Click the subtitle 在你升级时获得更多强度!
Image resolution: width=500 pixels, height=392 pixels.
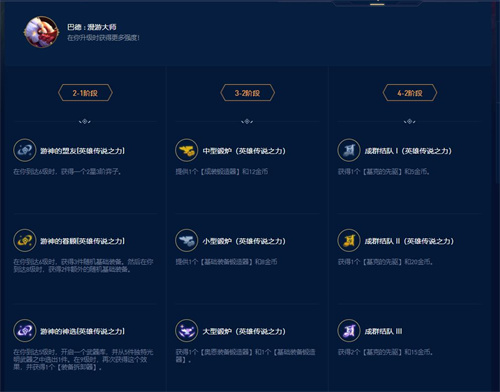click(103, 38)
